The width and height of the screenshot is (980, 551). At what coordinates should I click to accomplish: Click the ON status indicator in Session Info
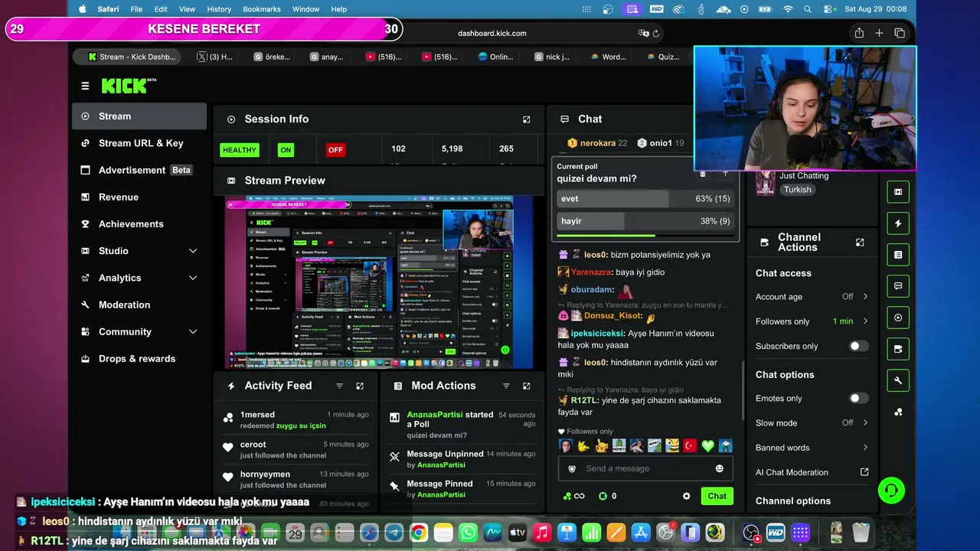click(x=286, y=150)
